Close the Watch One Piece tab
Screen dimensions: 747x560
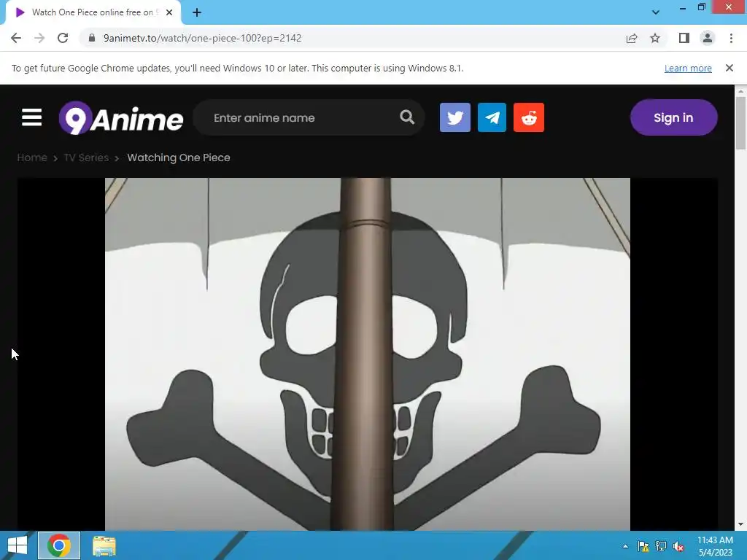tap(169, 12)
